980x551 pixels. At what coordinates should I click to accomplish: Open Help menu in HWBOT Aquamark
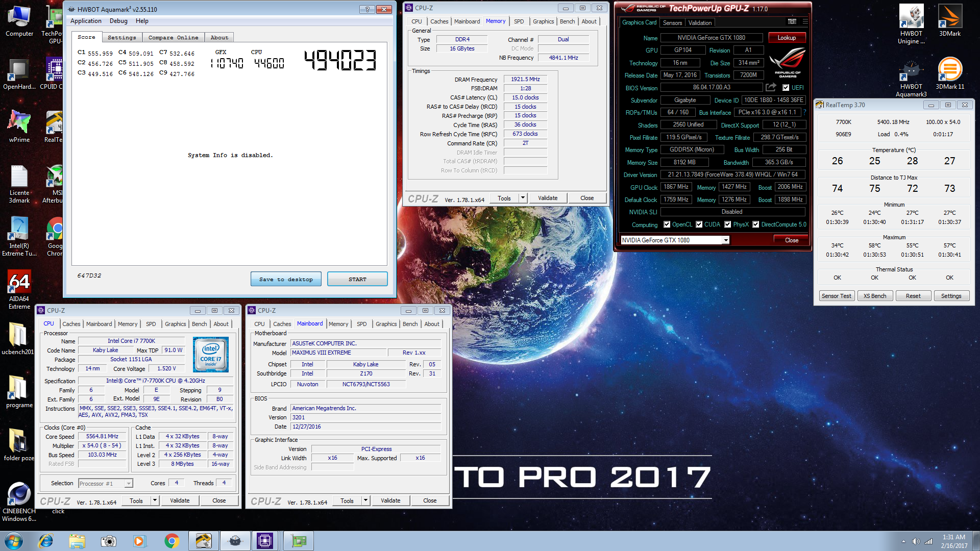point(142,21)
